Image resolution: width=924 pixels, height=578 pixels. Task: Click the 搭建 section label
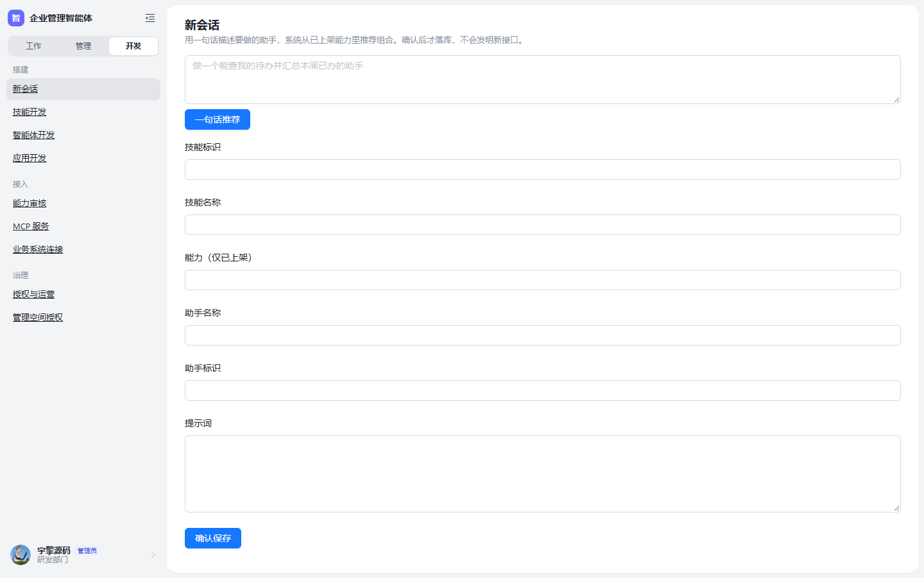[21, 69]
